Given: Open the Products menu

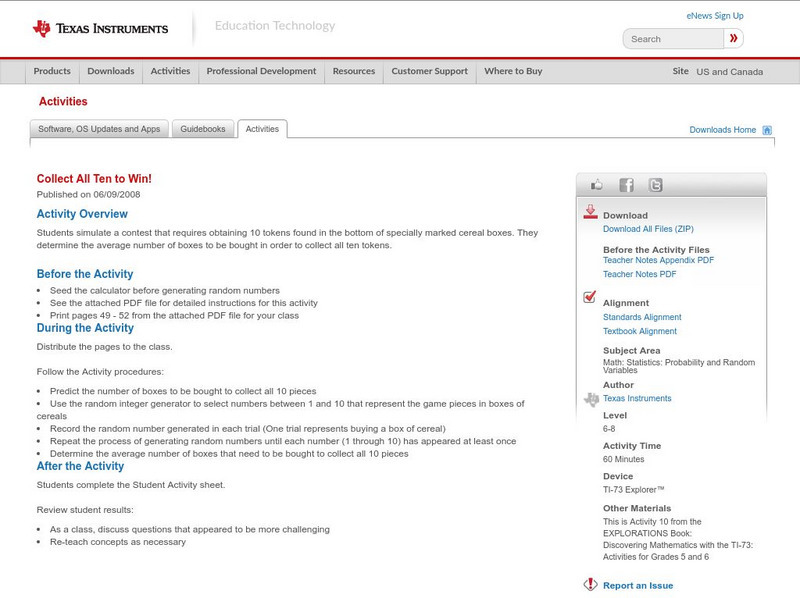Looking at the screenshot, I should (x=52, y=71).
